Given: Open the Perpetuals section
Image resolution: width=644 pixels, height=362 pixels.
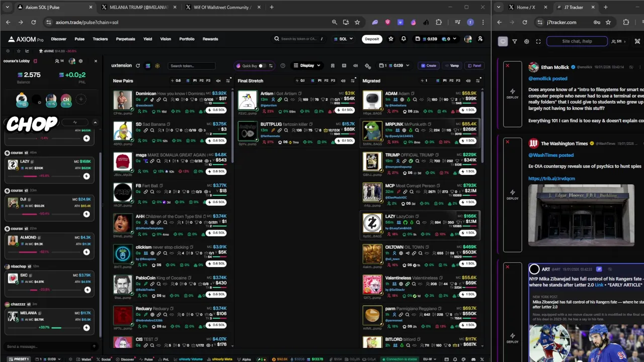Looking at the screenshot, I should tap(125, 39).
